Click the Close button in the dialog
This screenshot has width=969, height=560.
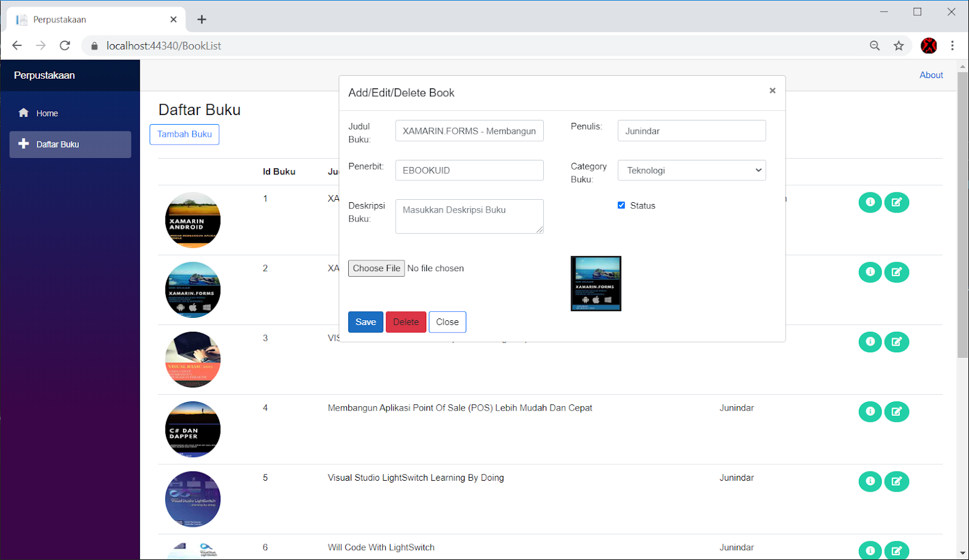click(x=448, y=322)
